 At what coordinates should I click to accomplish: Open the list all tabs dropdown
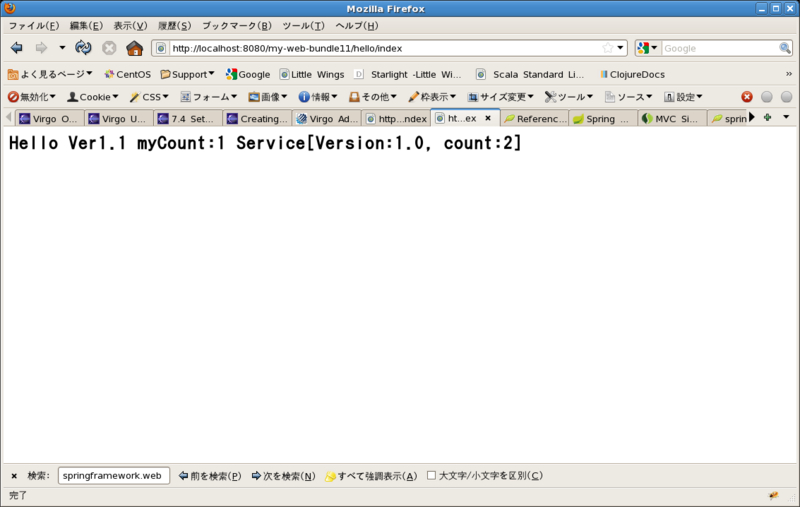pos(786,118)
